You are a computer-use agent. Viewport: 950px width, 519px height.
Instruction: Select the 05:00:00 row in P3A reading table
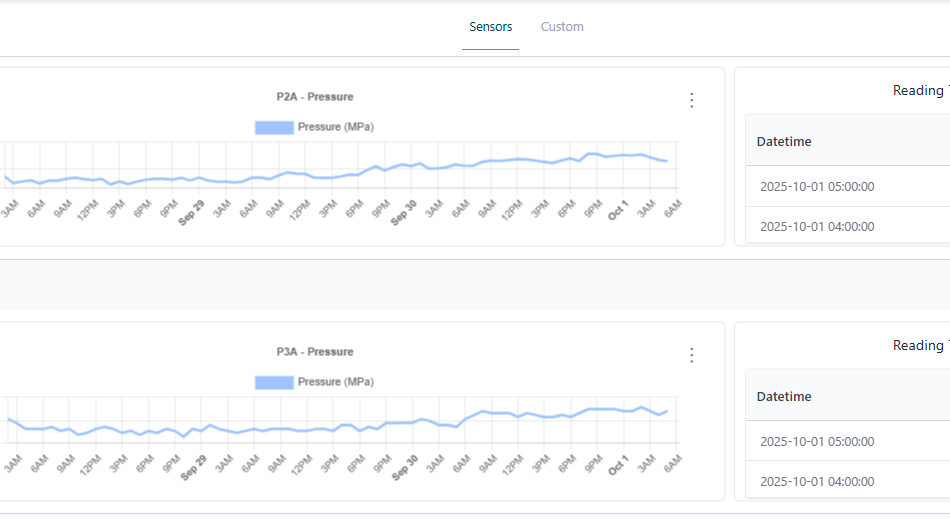tap(817, 441)
